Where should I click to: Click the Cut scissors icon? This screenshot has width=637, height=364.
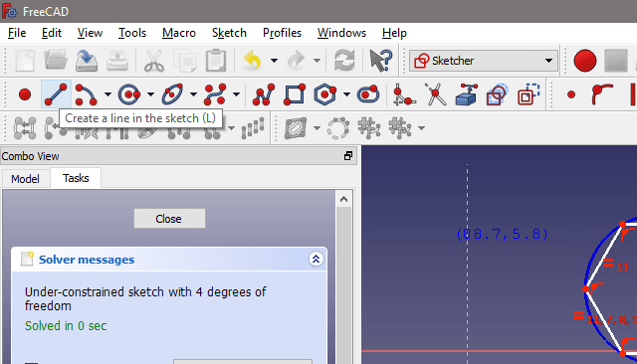(x=154, y=61)
